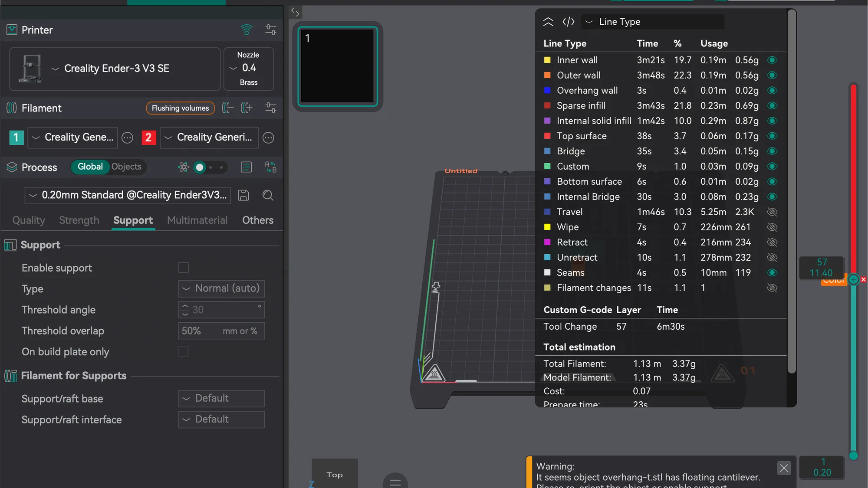
Task: Open printer settings sliders icon
Action: pyautogui.click(x=271, y=29)
